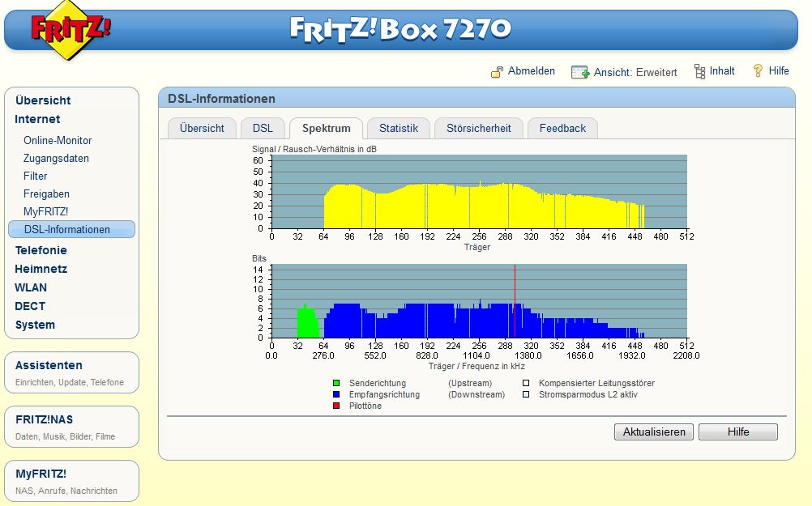Open Online-Monitor in the sidebar
This screenshot has width=812, height=506.
point(58,140)
